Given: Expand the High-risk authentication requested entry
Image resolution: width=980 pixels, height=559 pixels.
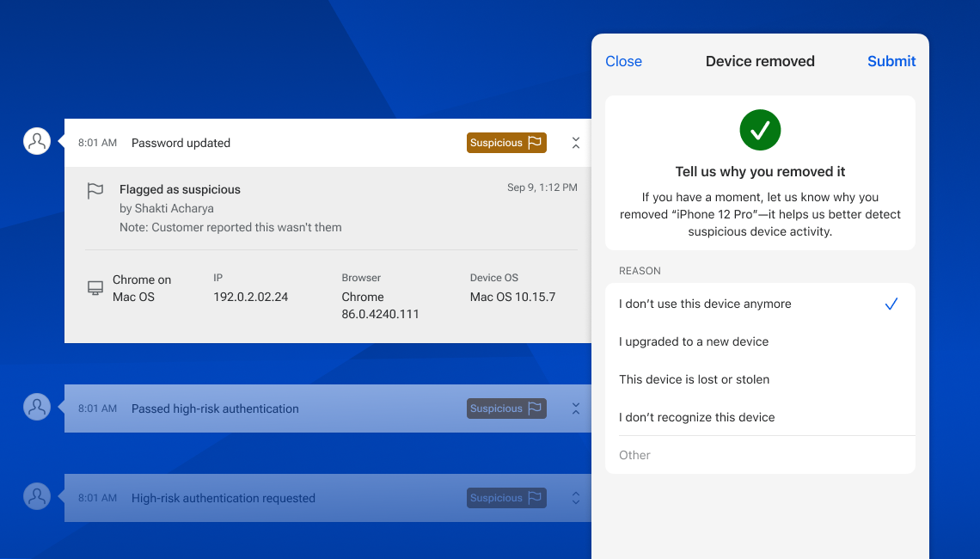Looking at the screenshot, I should [x=575, y=498].
